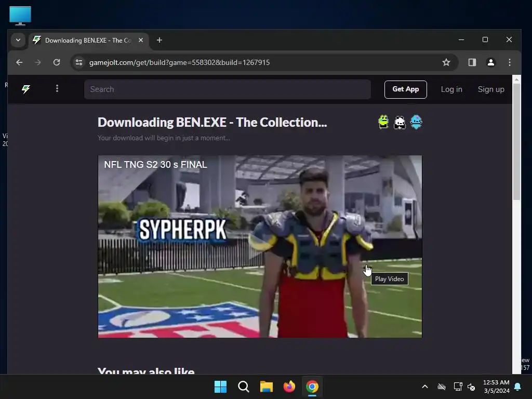Click the muted volume tray icon

pyautogui.click(x=471, y=387)
